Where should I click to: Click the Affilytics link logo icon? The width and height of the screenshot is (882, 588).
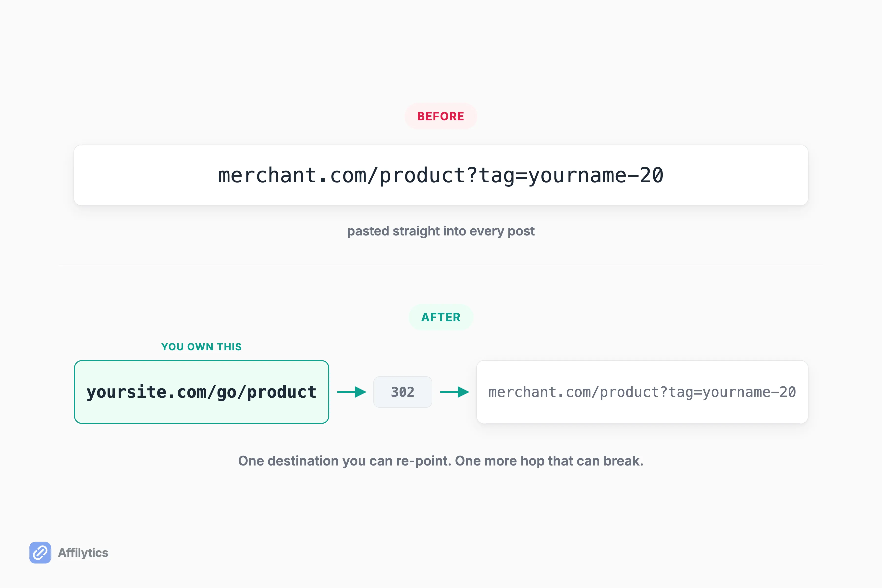pos(40,552)
